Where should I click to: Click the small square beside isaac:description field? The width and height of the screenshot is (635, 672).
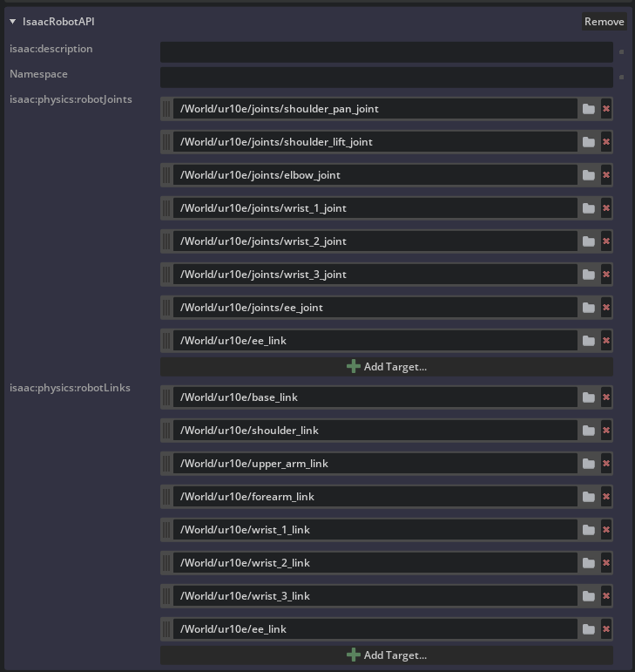[621, 51]
